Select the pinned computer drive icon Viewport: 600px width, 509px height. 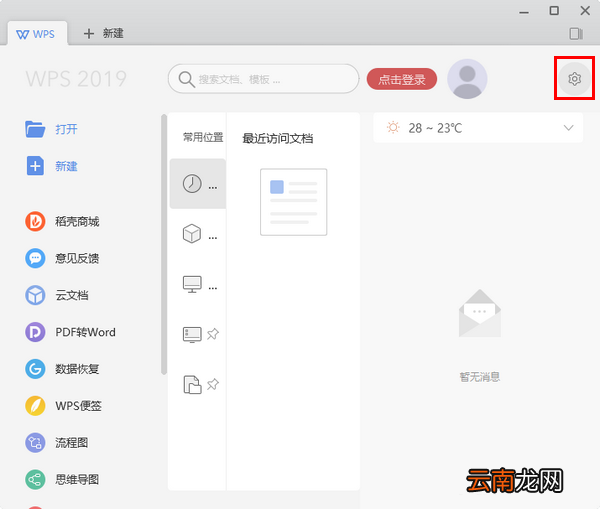click(x=192, y=335)
